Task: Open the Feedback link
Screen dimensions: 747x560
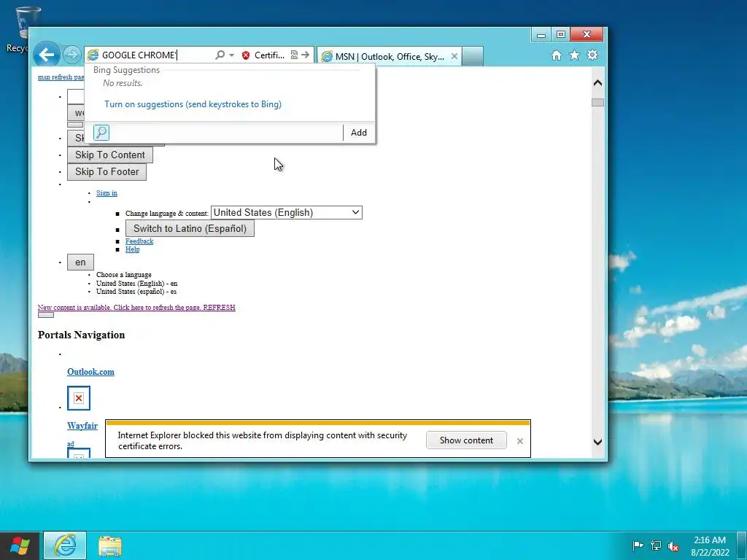Action: coord(139,241)
